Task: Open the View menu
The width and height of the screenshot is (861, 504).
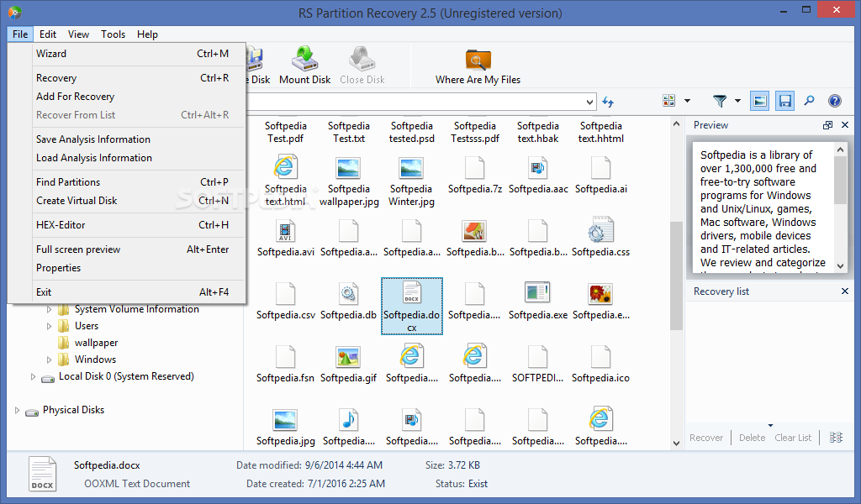Action: point(78,34)
